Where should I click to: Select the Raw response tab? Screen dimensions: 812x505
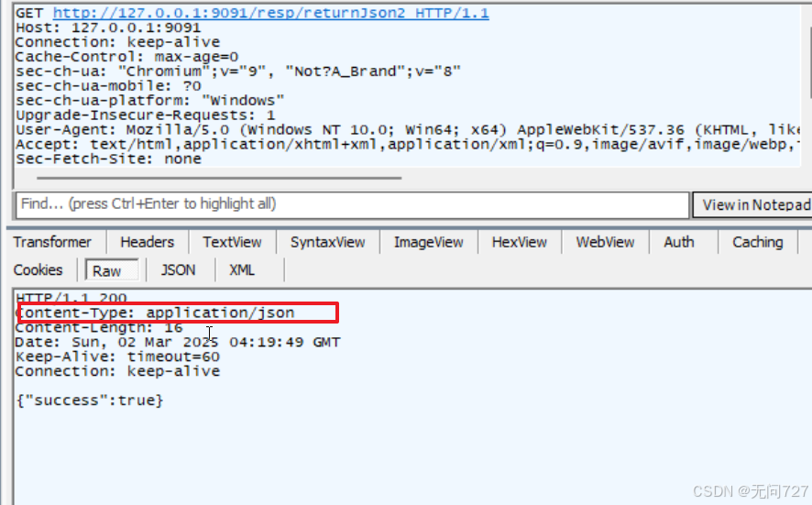click(112, 270)
